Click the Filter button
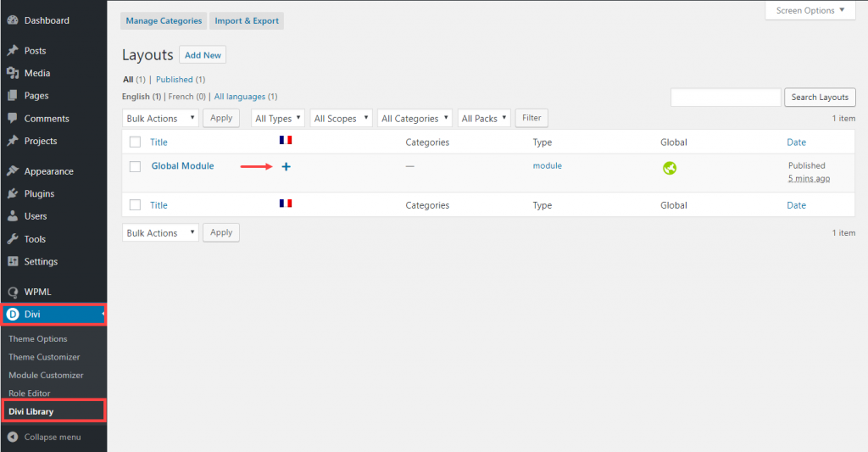 pyautogui.click(x=531, y=118)
